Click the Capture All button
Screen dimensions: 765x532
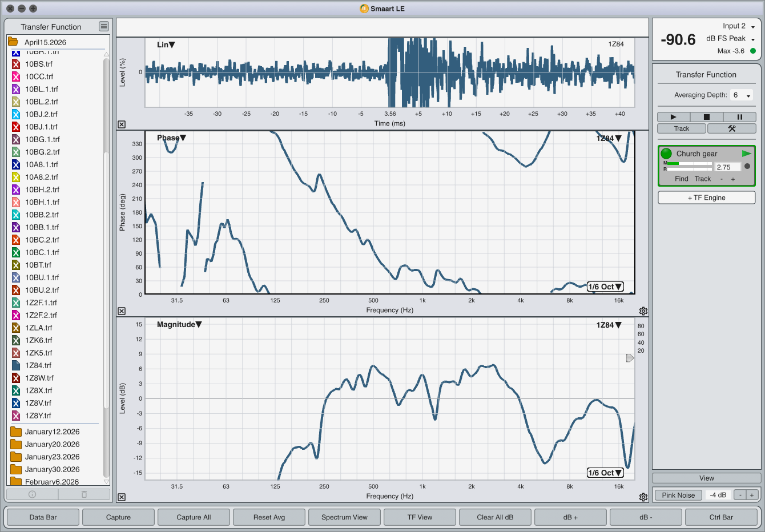tap(194, 517)
